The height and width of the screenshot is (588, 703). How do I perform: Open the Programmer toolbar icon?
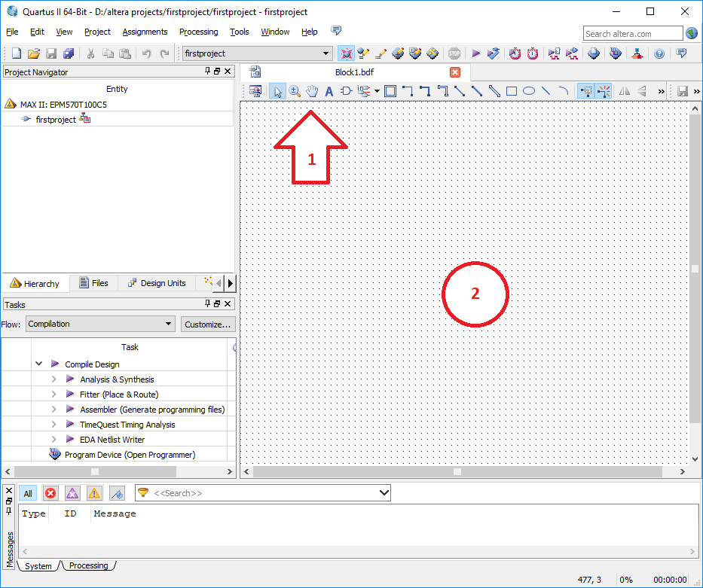(x=616, y=53)
